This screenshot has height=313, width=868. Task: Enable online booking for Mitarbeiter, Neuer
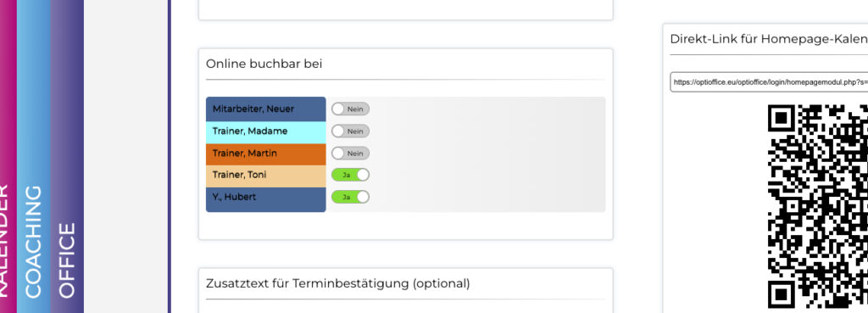(x=350, y=109)
